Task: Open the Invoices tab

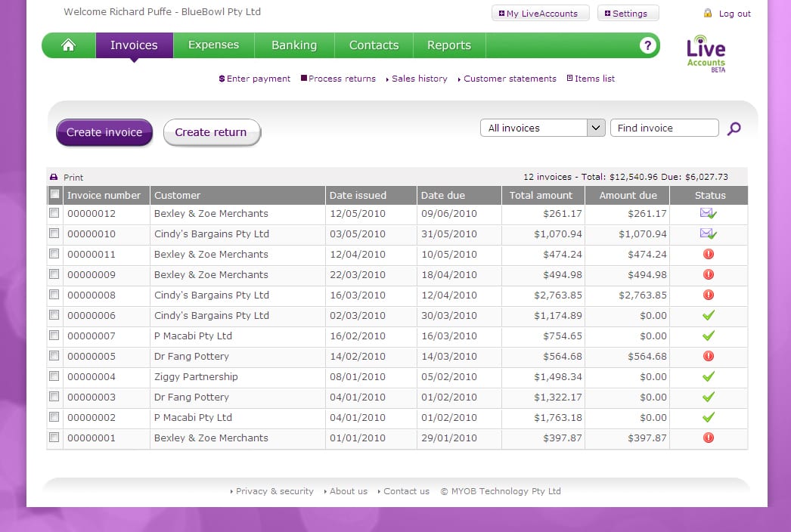Action: (x=134, y=45)
